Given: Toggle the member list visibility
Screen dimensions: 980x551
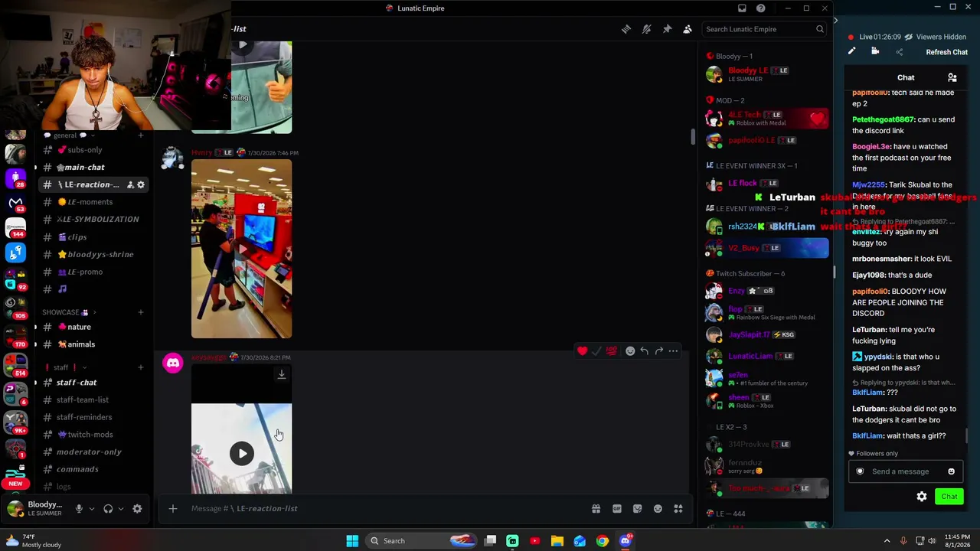Looking at the screenshot, I should tap(688, 29).
